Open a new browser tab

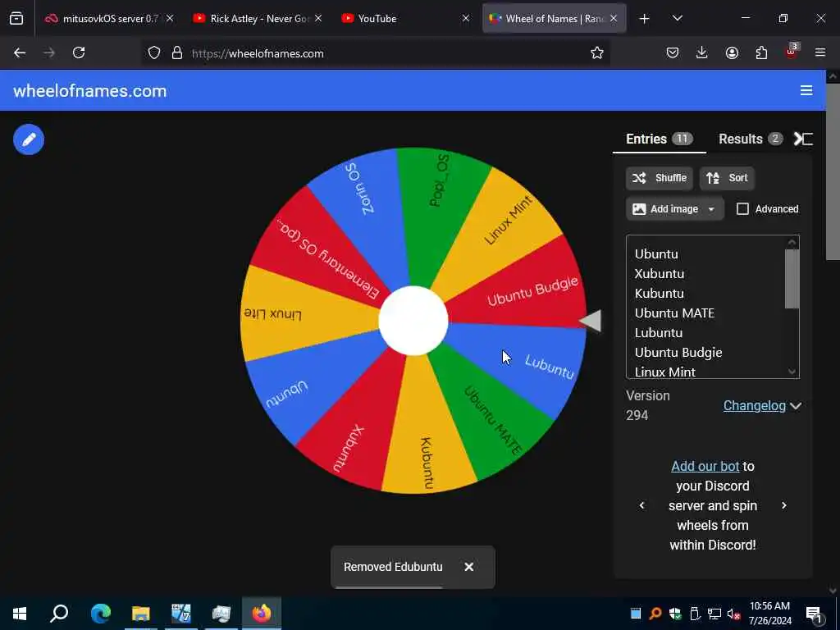(x=645, y=19)
